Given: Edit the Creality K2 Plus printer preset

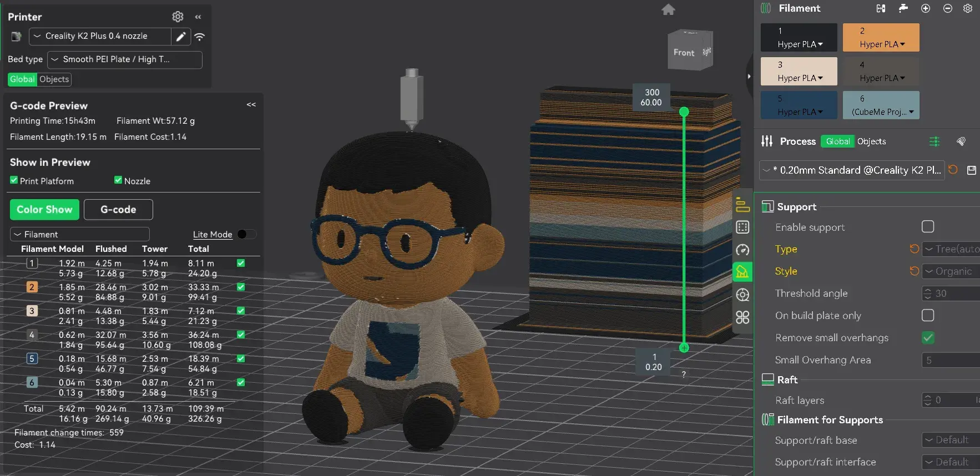Looking at the screenshot, I should [x=181, y=37].
